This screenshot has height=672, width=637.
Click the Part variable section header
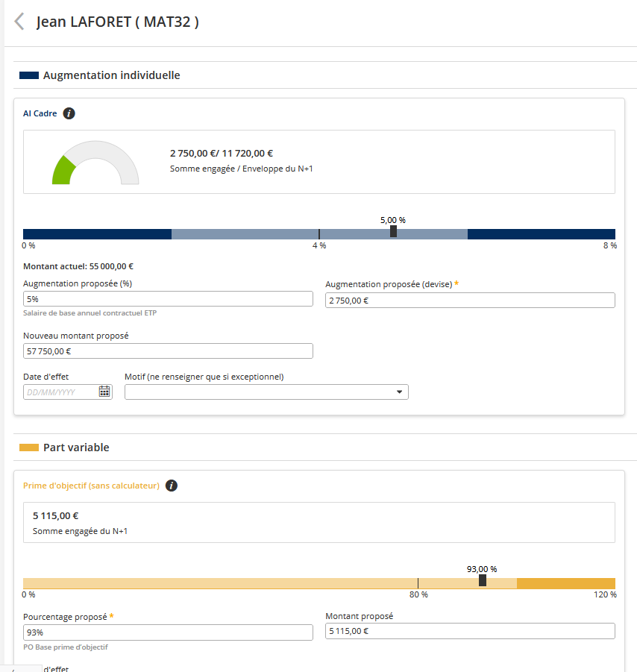(76, 448)
